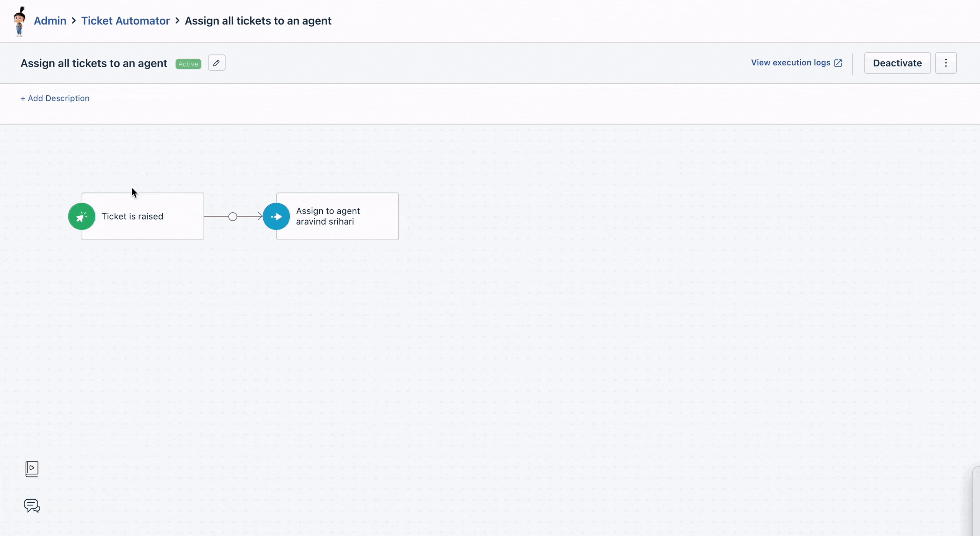Viewport: 980px width, 536px height.
Task: Click the green trigger event icon
Action: tap(81, 216)
